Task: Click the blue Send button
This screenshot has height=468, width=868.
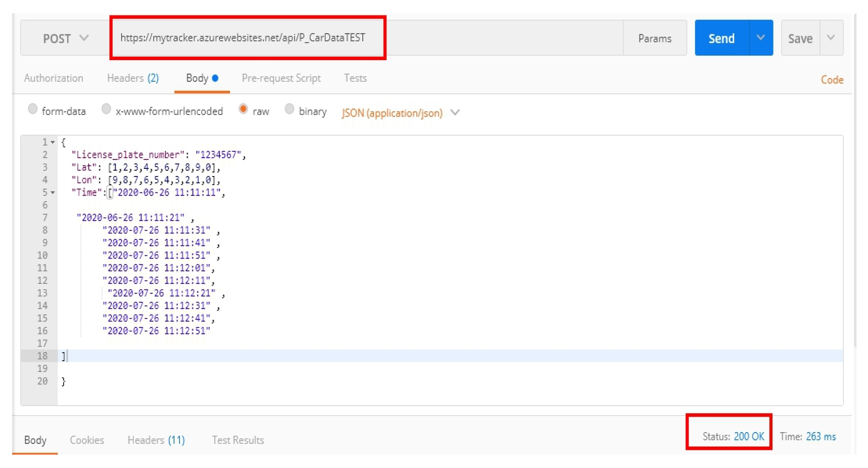Action: [x=721, y=38]
